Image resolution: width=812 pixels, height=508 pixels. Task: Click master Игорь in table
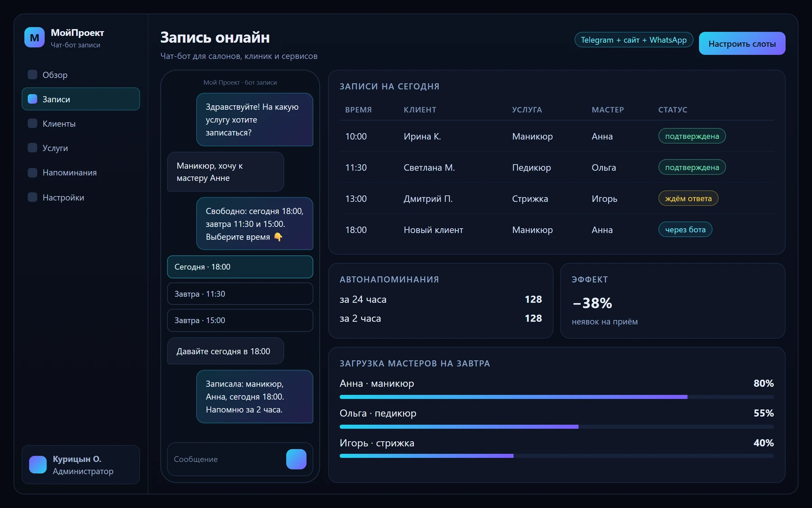tap(604, 199)
